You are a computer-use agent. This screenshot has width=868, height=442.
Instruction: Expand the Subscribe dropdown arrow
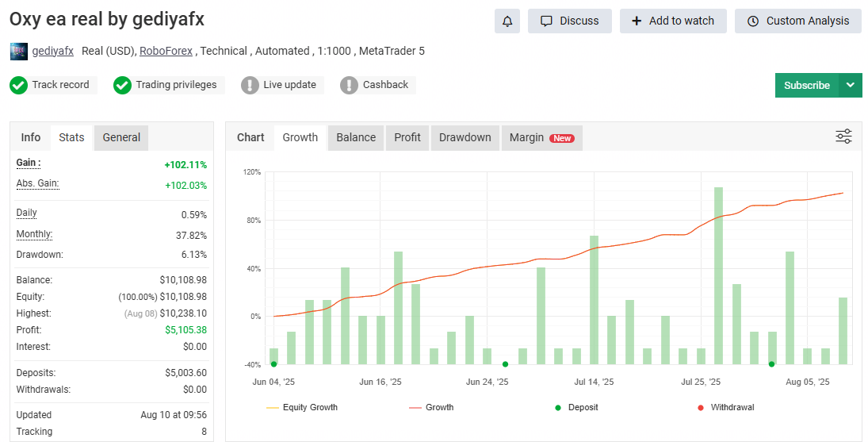851,85
